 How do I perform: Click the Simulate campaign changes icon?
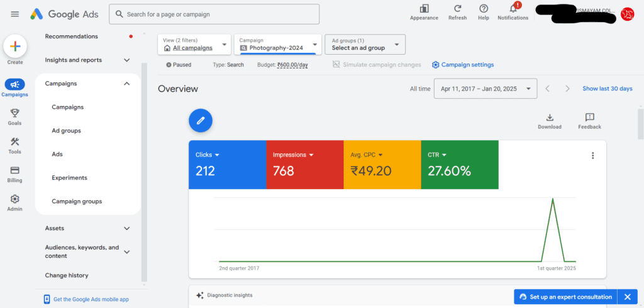[x=336, y=65]
